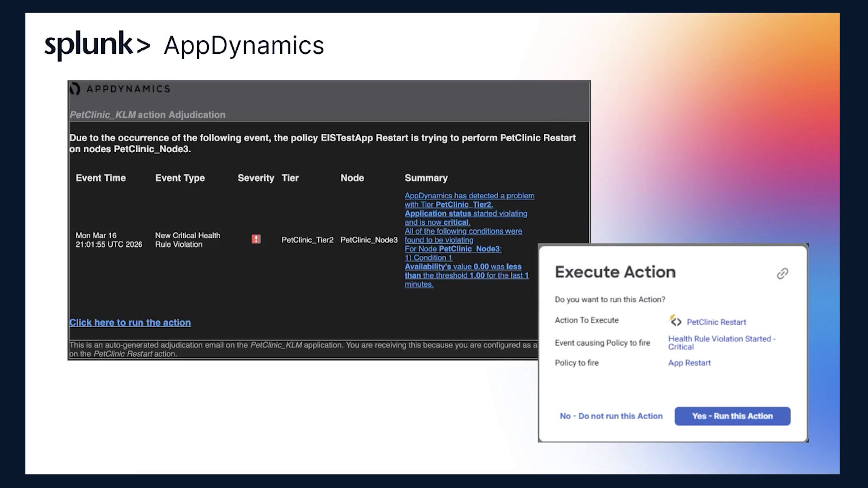The width and height of the screenshot is (868, 488).
Task: Click the auto-generated adjudication email footer text
Action: pyautogui.click(x=303, y=349)
